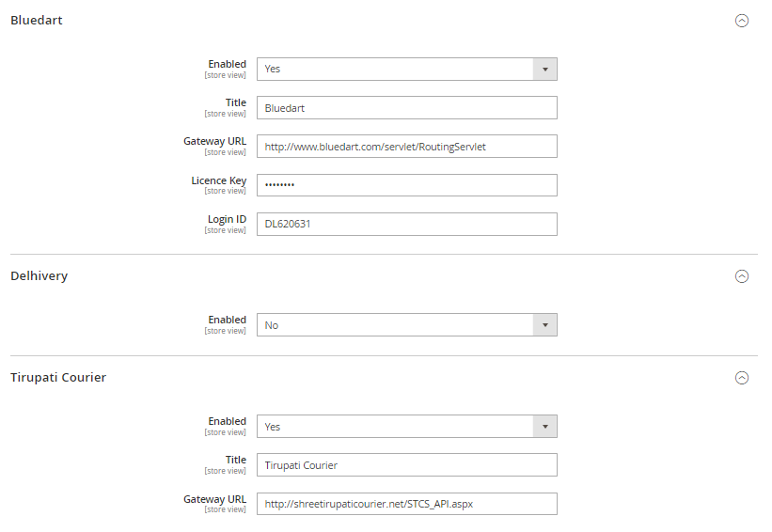Click the Licence Key label
The width and height of the screenshot is (772, 532).
218,180
